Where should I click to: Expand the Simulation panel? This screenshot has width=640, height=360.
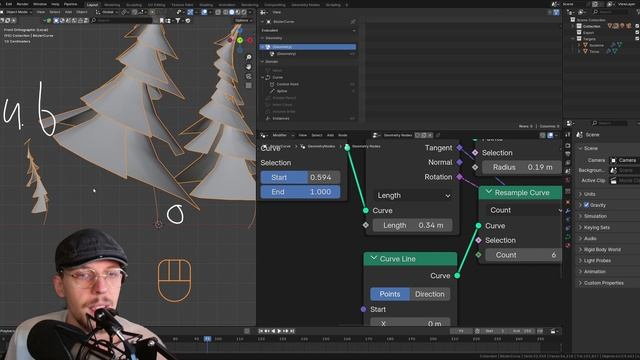(x=595, y=216)
